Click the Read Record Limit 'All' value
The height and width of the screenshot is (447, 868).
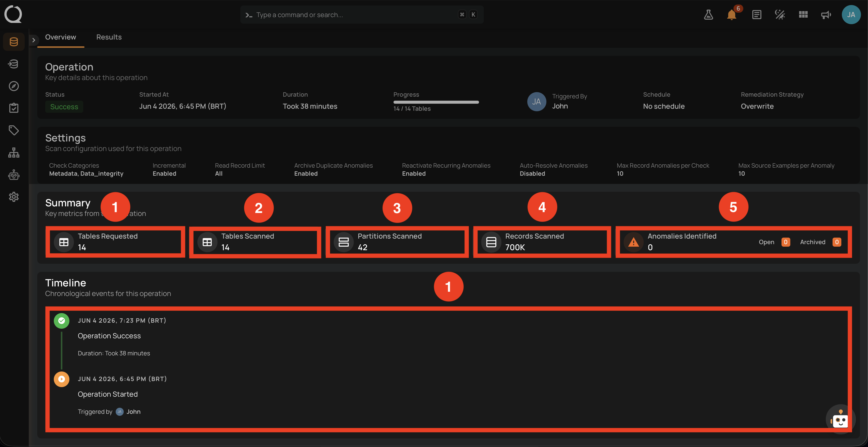[219, 173]
